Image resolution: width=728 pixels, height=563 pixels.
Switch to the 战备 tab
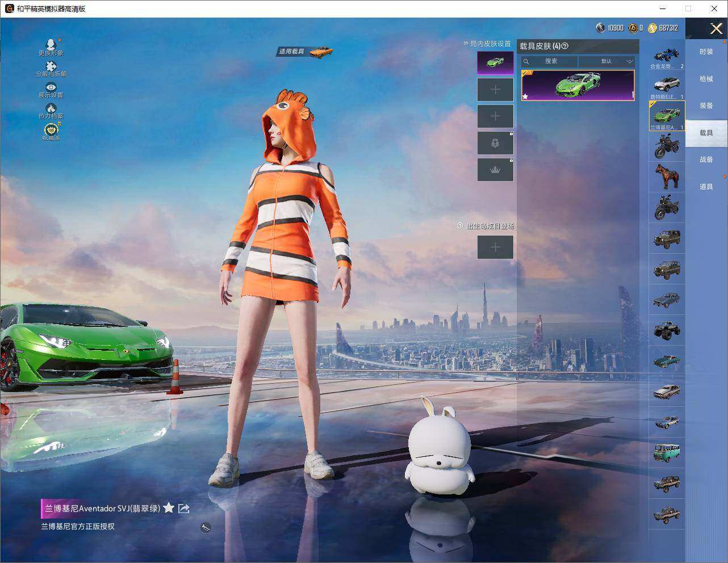(x=706, y=159)
